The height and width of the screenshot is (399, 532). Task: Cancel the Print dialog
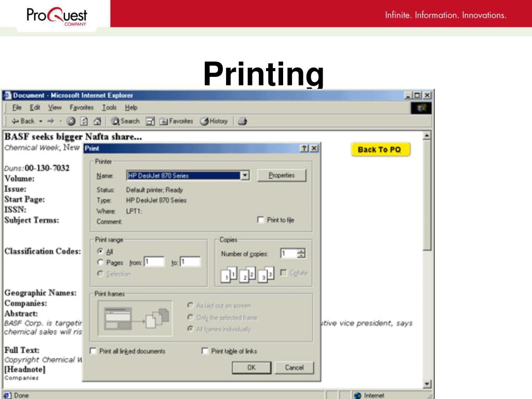click(294, 367)
